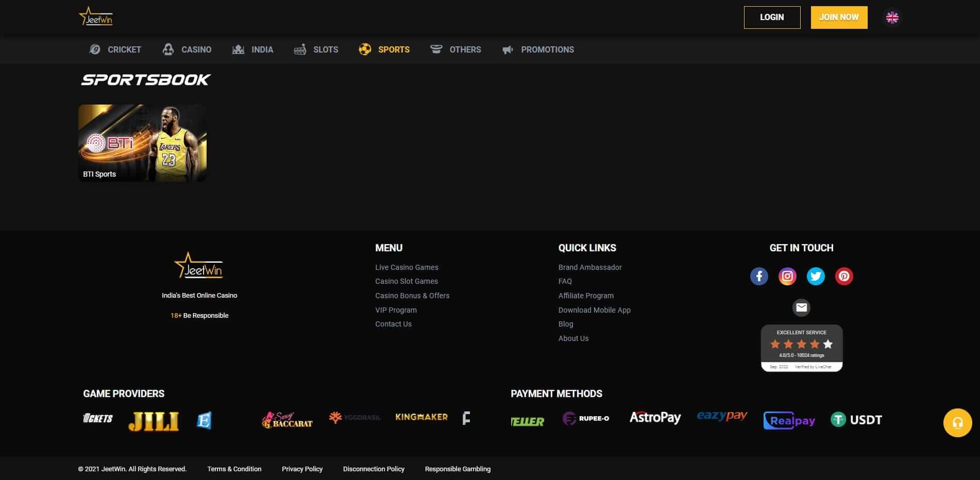The width and height of the screenshot is (980, 480).
Task: Launch the BTI Sports game tile
Action: coord(142,143)
